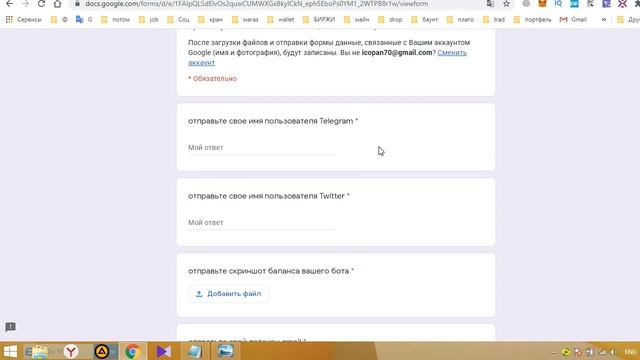
Task: Open the drop bookmark folder
Action: tap(391, 19)
